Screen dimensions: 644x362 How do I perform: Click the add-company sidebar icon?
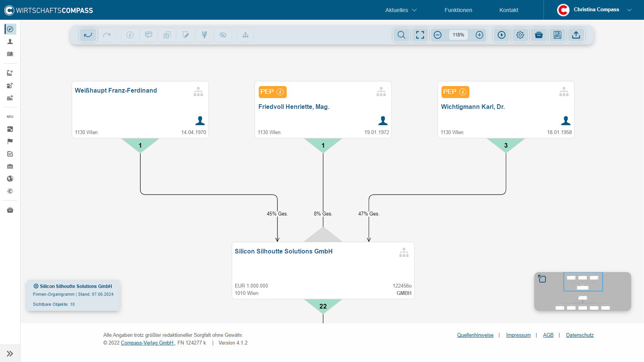[10, 98]
